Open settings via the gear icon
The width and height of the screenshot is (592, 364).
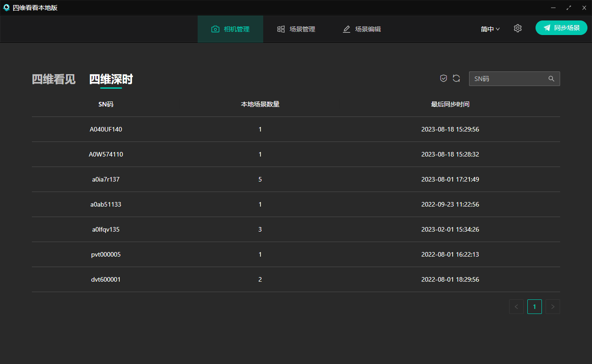click(518, 28)
